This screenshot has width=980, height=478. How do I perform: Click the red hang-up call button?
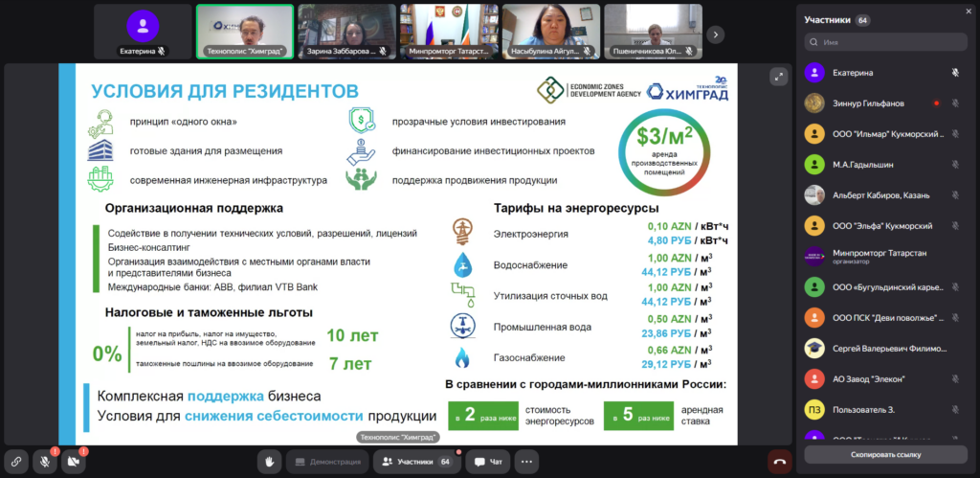click(x=779, y=462)
